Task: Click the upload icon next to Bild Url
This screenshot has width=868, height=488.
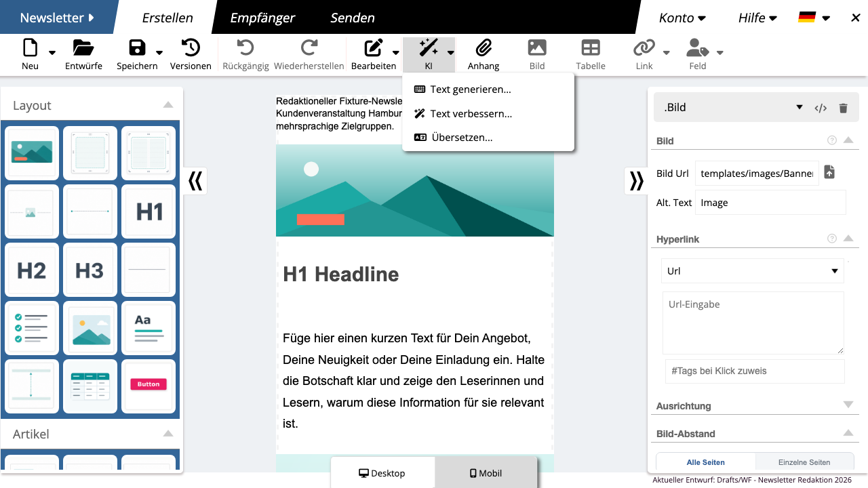Action: (x=829, y=173)
